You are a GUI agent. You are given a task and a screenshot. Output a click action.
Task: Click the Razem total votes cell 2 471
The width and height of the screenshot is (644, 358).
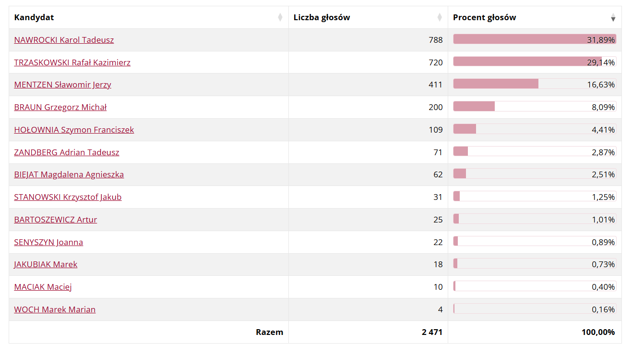(432, 332)
